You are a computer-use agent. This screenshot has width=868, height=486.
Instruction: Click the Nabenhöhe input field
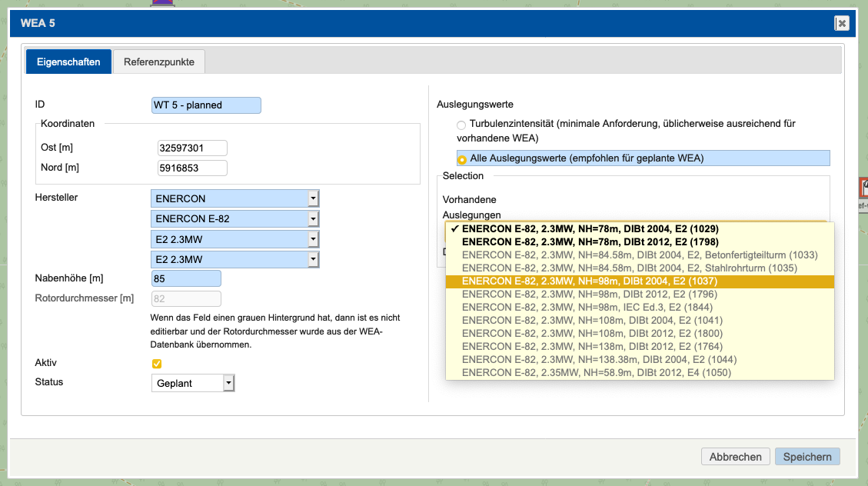[187, 279]
